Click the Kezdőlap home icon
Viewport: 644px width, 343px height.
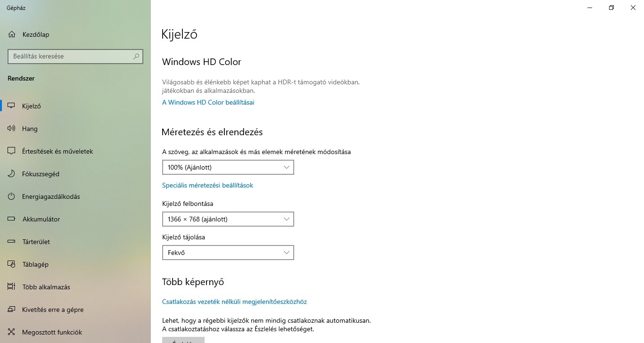click(x=12, y=34)
